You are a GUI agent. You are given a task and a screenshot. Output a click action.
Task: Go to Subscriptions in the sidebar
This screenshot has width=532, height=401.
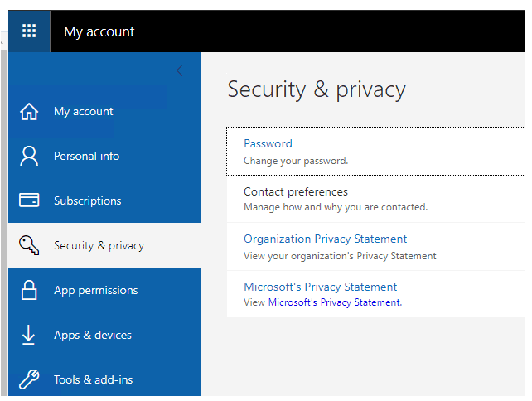104,200
